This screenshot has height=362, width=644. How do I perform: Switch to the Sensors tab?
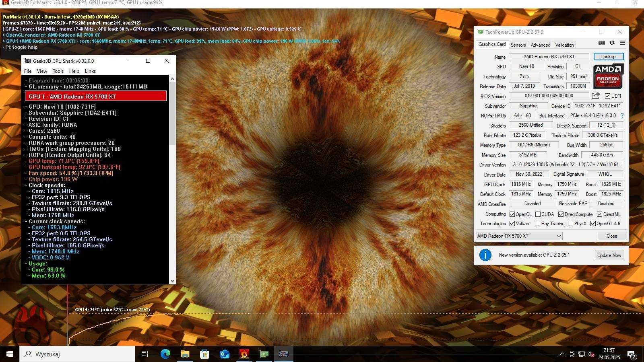pyautogui.click(x=518, y=45)
